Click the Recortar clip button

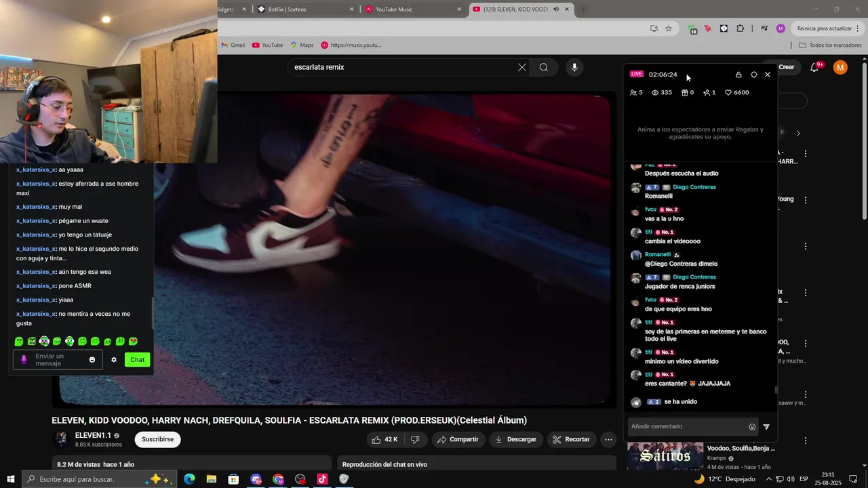[x=571, y=439]
